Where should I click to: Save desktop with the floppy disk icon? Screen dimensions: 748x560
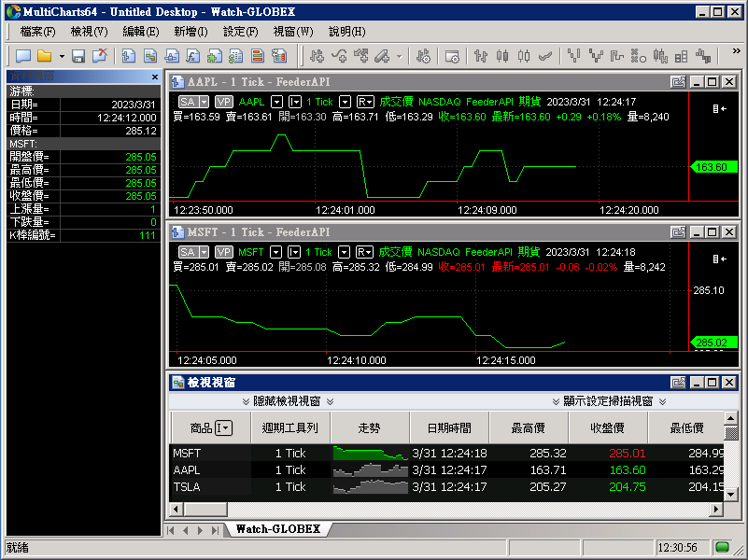click(78, 56)
